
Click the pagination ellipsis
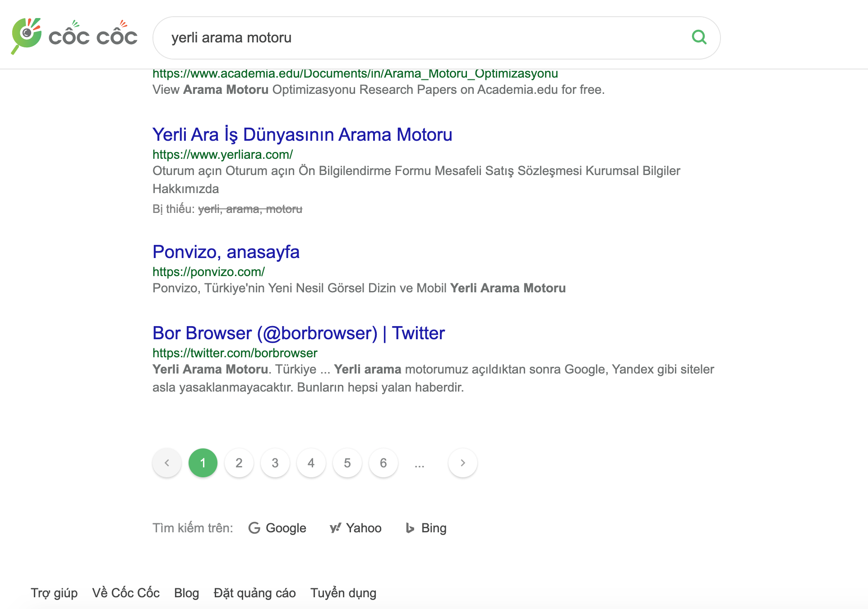[420, 465]
